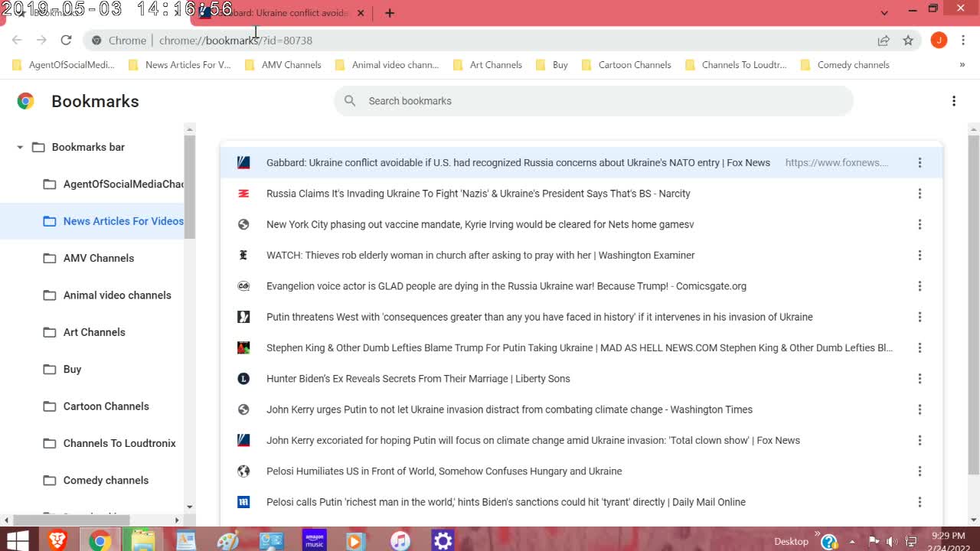Open News Articles For V... bookmarks bar folder
Screen dimensions: 980x551
pyautogui.click(x=180, y=65)
